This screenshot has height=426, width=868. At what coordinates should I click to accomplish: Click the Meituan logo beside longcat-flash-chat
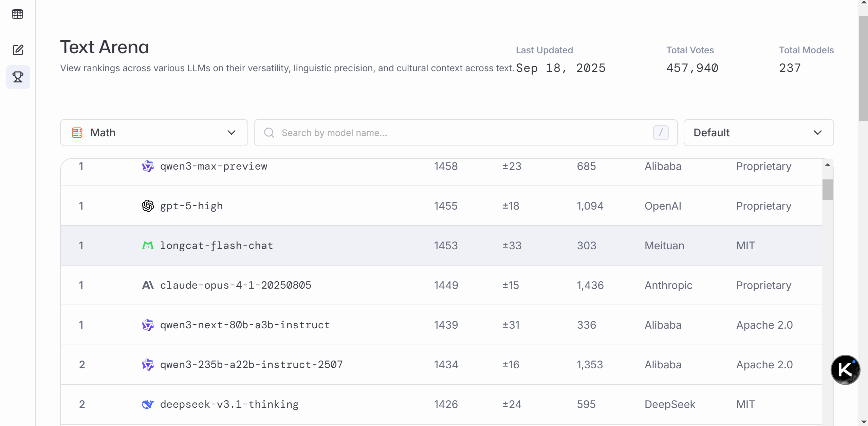(x=148, y=246)
